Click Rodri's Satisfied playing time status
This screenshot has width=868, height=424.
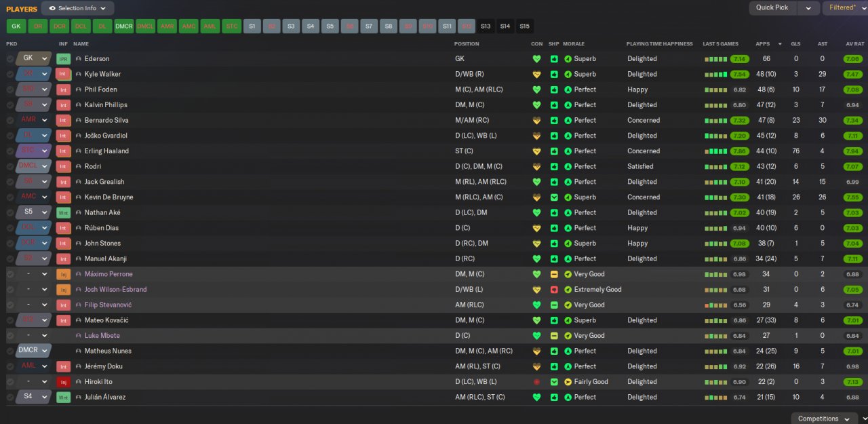pos(641,166)
